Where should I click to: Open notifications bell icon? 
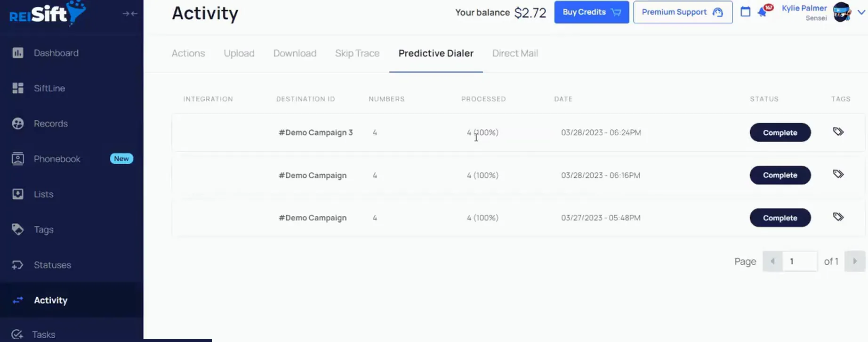763,12
